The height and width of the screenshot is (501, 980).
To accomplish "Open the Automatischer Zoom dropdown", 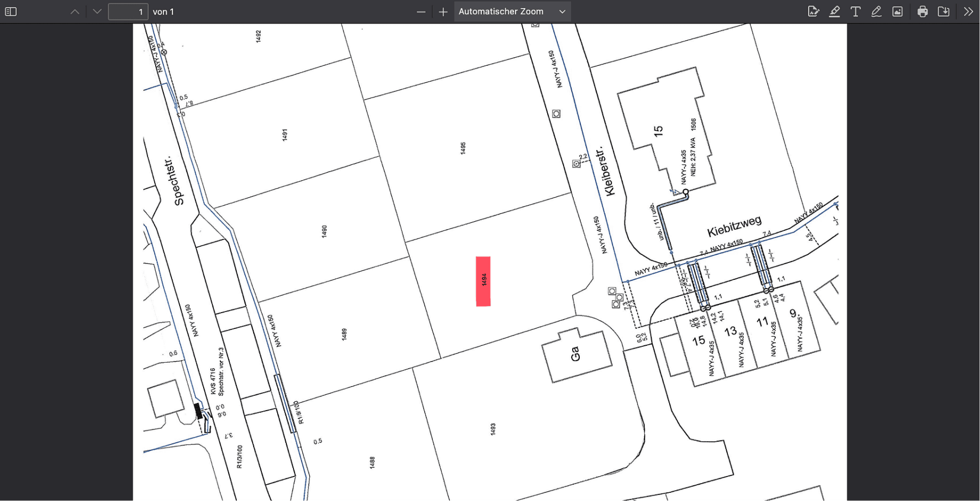I will point(512,11).
